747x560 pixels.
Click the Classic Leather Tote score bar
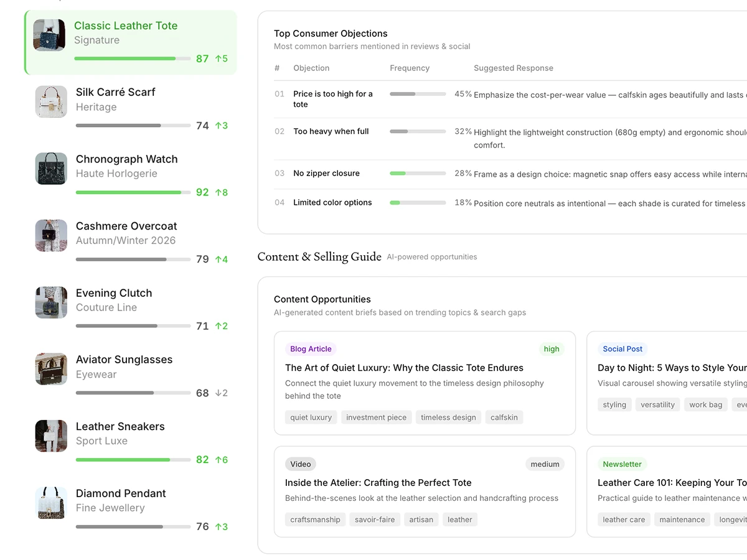pos(132,58)
